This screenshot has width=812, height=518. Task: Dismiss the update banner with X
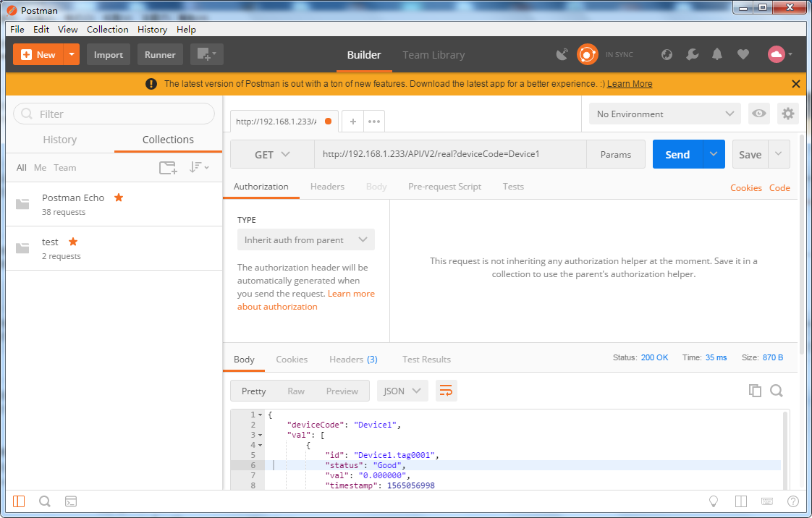click(796, 84)
